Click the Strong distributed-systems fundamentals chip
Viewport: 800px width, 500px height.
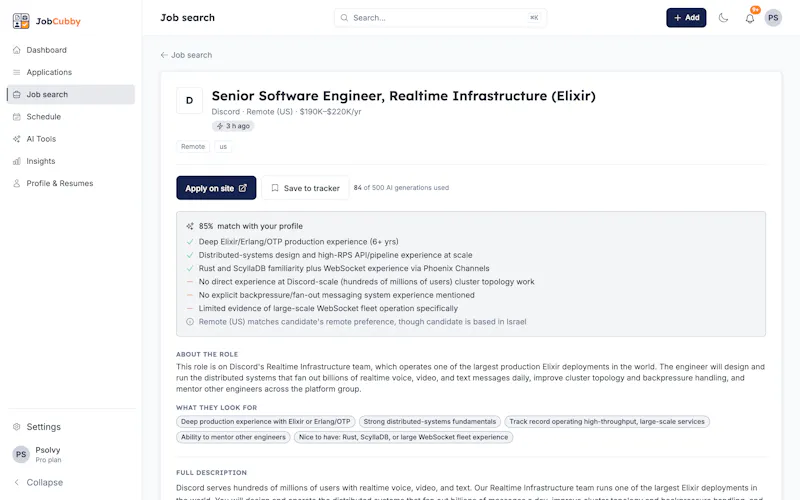[430, 421]
